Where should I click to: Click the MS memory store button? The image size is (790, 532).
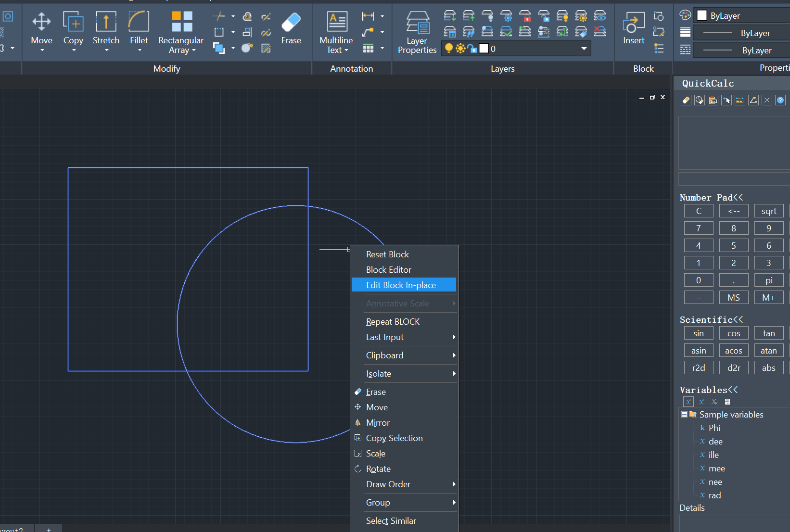pos(734,297)
